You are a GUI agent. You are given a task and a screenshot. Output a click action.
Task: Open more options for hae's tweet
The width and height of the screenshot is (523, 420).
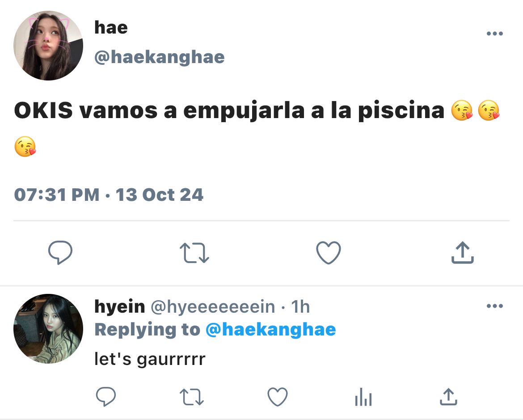coord(495,34)
